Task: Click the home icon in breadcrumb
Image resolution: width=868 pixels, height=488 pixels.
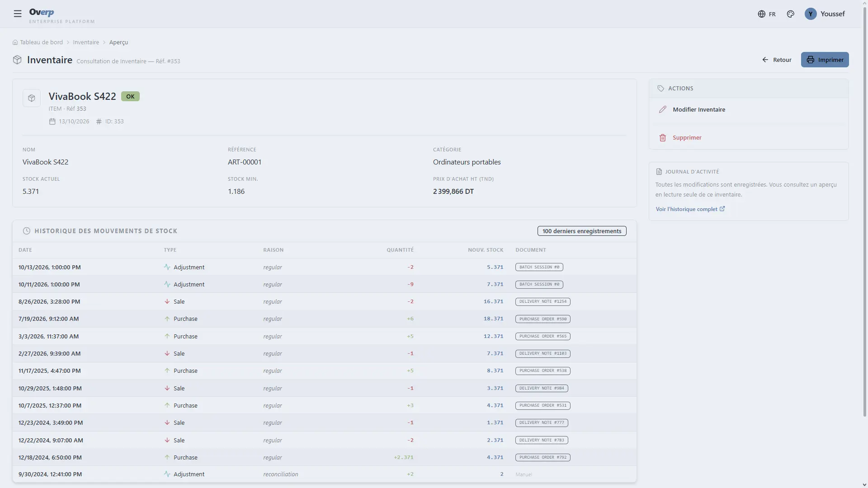Action: 15,42
